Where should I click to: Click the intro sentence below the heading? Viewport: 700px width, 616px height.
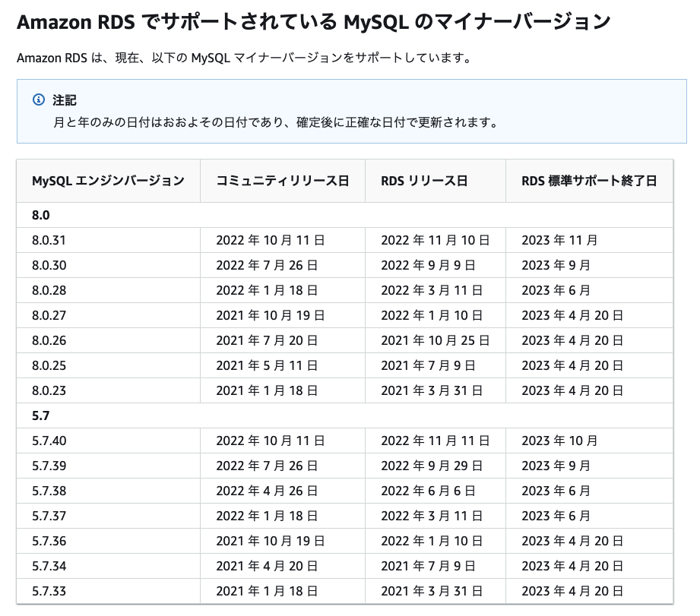[244, 58]
